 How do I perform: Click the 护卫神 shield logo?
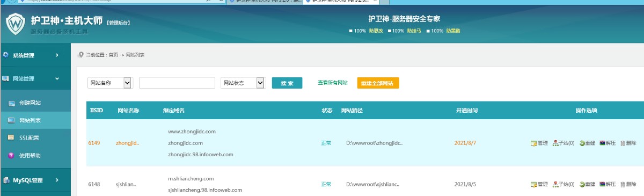tap(16, 24)
